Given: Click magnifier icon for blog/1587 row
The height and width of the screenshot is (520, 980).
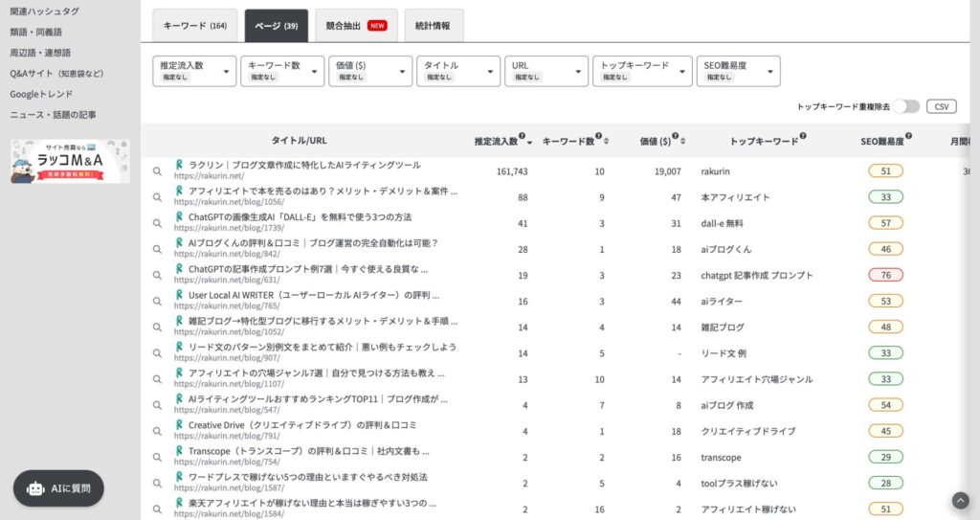Looking at the screenshot, I should tap(157, 483).
